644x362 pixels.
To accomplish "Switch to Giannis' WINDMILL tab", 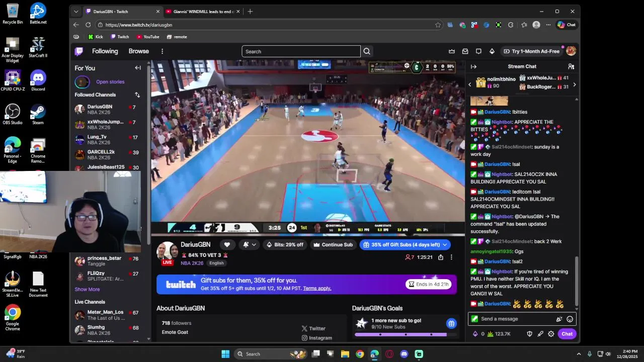I will (x=203, y=12).
